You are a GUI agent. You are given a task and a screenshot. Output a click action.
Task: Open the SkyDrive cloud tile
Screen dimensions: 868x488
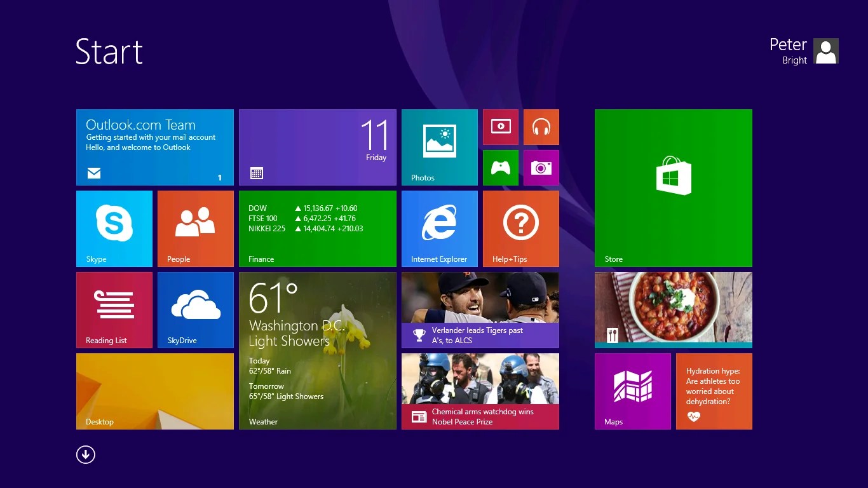(196, 310)
